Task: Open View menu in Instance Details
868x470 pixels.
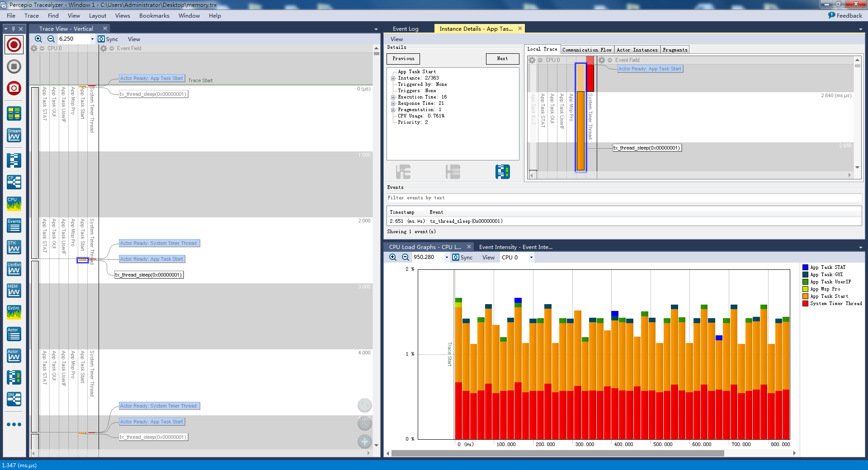Action: (396, 39)
